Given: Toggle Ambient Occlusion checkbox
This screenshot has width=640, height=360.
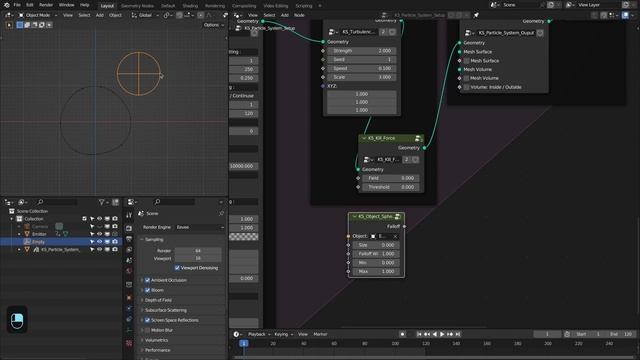Looking at the screenshot, I should [x=148, y=280].
